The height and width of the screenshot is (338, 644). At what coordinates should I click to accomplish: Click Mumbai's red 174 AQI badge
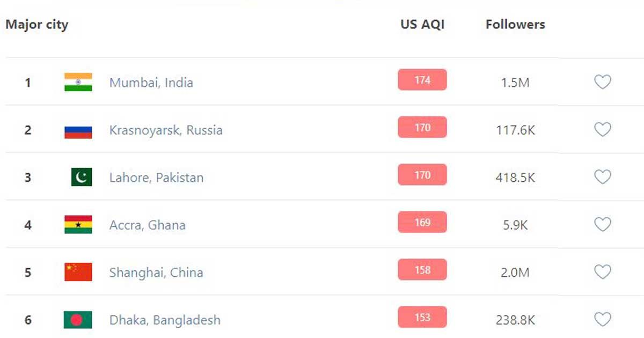tap(422, 80)
